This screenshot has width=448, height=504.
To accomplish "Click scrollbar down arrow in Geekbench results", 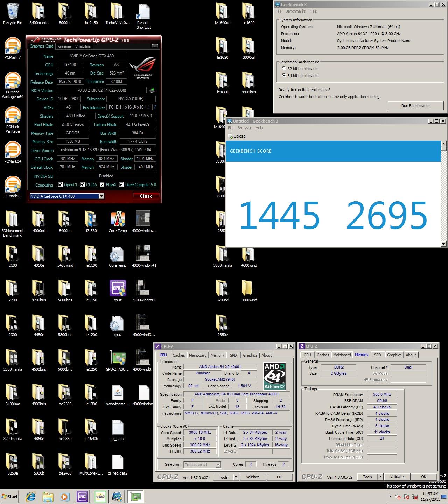I will 444,244.
